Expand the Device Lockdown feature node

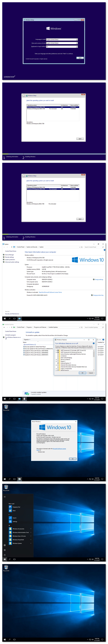[x=56, y=360]
